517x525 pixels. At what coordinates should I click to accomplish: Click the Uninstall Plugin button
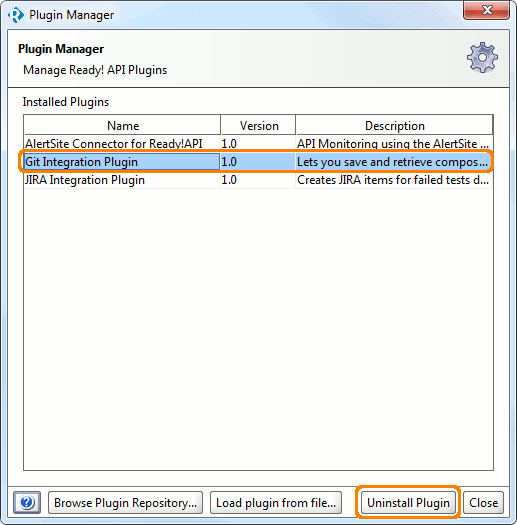coord(408,503)
